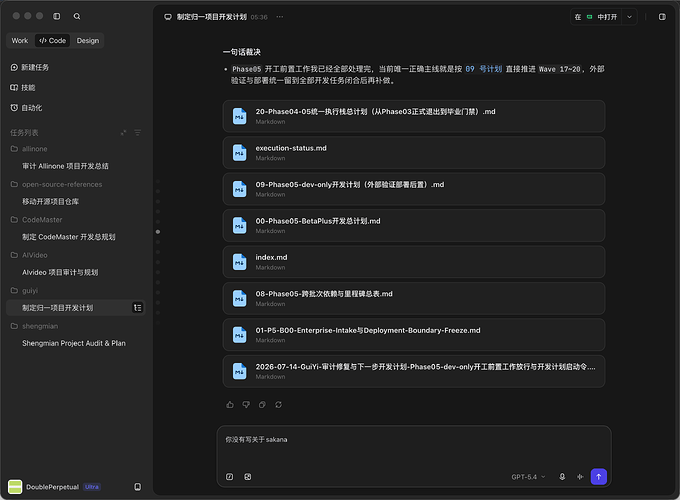Click the thumbs up feedback icon
This screenshot has width=680, height=500.
(x=230, y=405)
